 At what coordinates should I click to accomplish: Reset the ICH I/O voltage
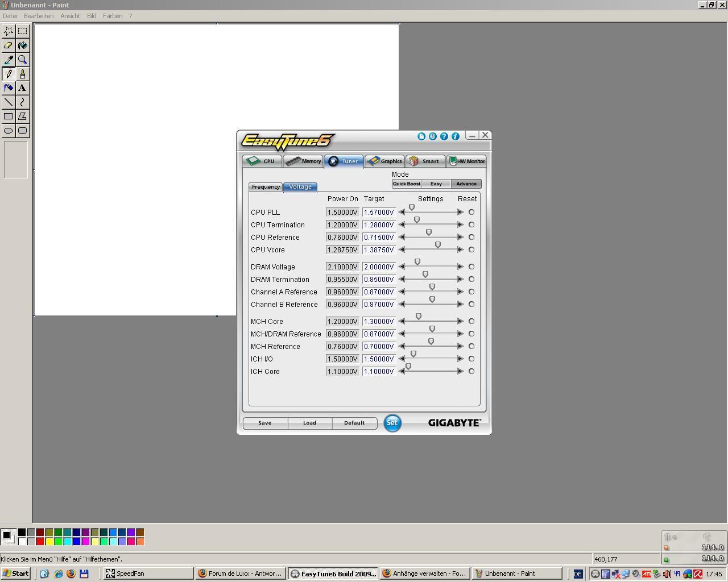pyautogui.click(x=471, y=359)
